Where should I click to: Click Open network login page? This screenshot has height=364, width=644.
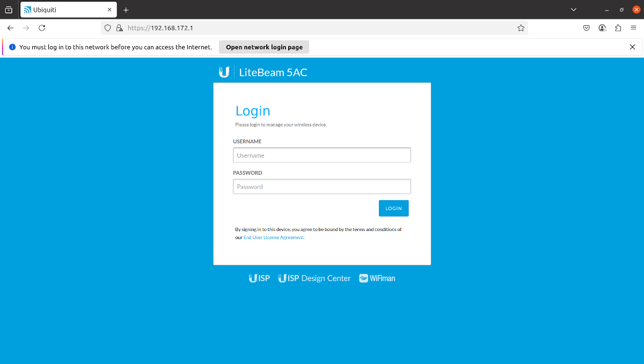(264, 47)
